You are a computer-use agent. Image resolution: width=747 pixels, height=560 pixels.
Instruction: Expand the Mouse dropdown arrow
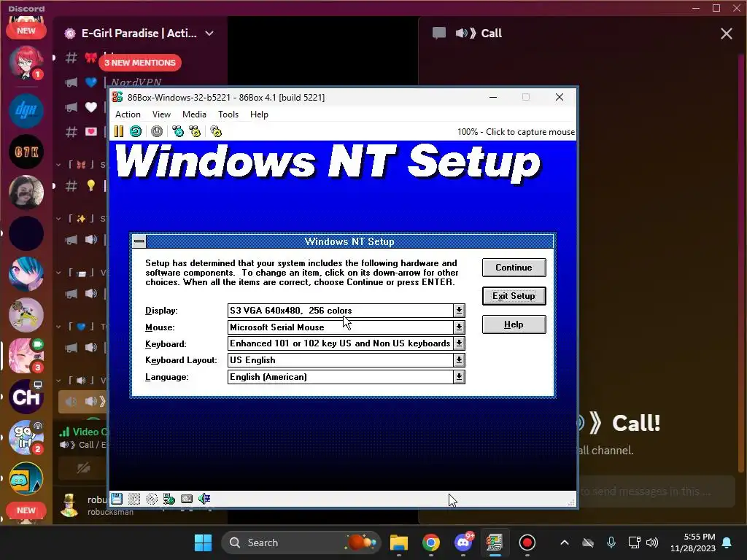tap(459, 327)
